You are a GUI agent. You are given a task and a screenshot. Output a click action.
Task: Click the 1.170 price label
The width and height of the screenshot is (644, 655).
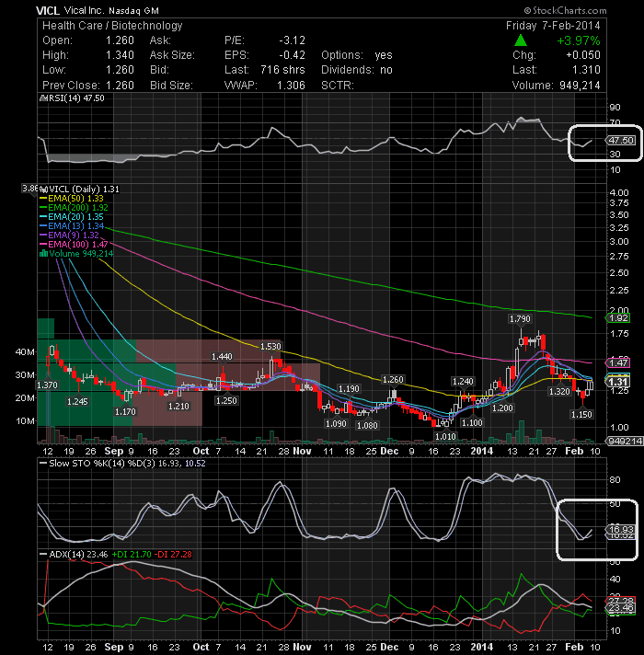(x=125, y=411)
